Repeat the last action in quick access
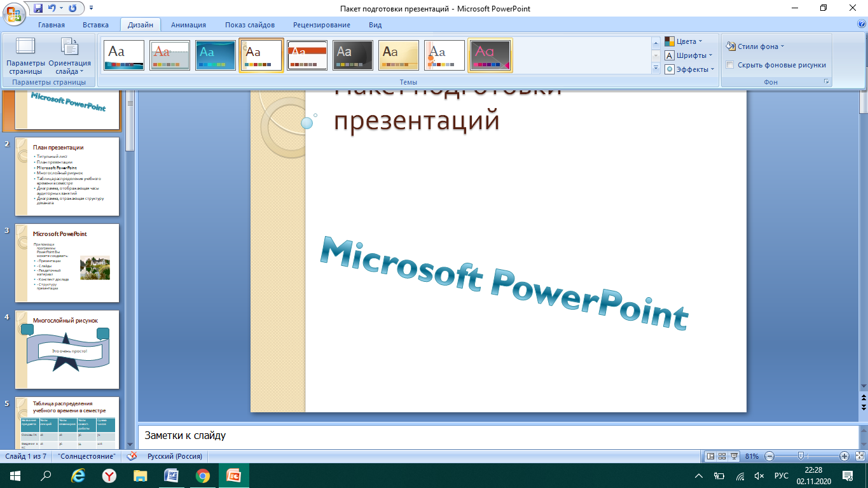The height and width of the screenshot is (488, 868). point(72,8)
